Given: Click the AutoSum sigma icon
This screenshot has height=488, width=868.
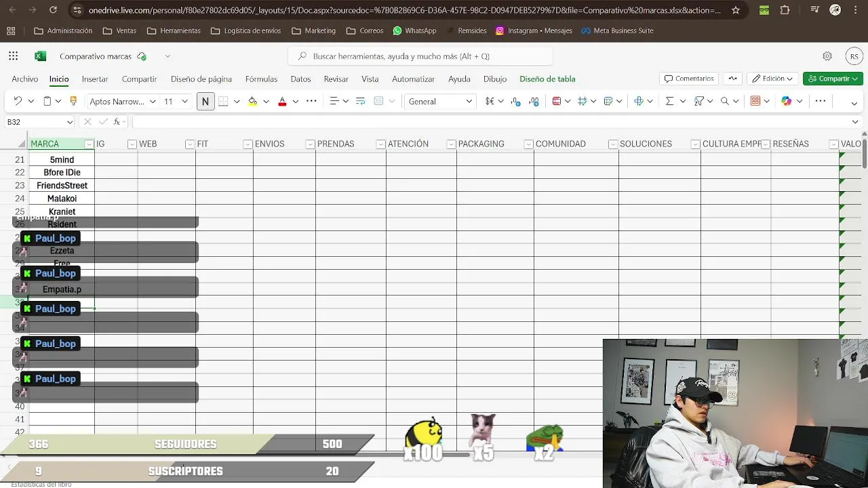Looking at the screenshot, I should (x=669, y=101).
